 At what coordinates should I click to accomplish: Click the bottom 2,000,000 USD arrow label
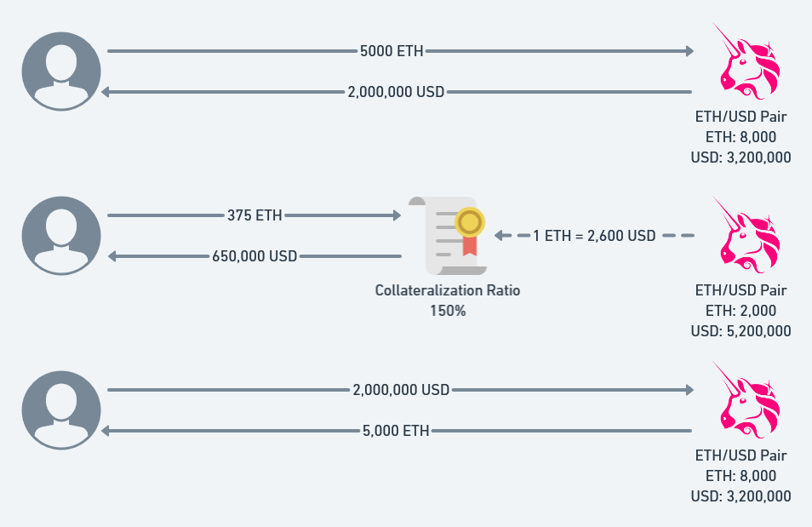[x=401, y=390]
